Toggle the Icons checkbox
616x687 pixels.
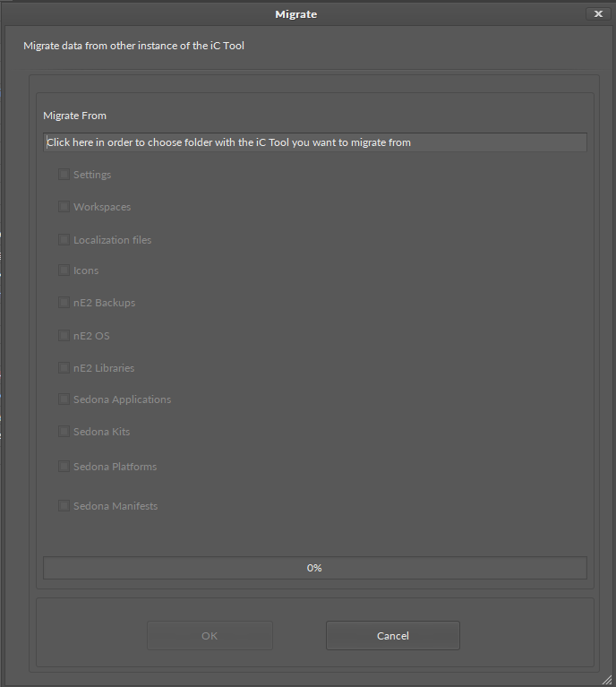pos(64,271)
